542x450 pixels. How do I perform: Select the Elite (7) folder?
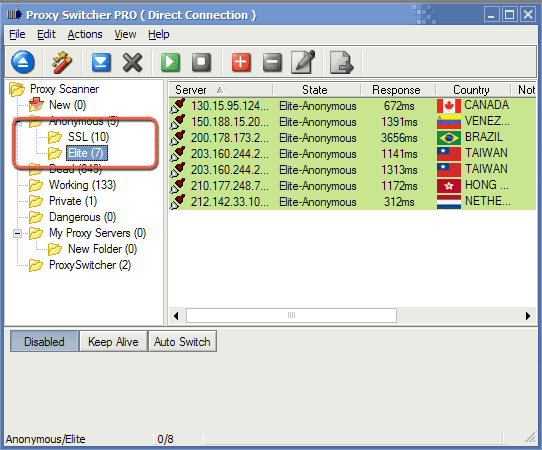pyautogui.click(x=87, y=153)
